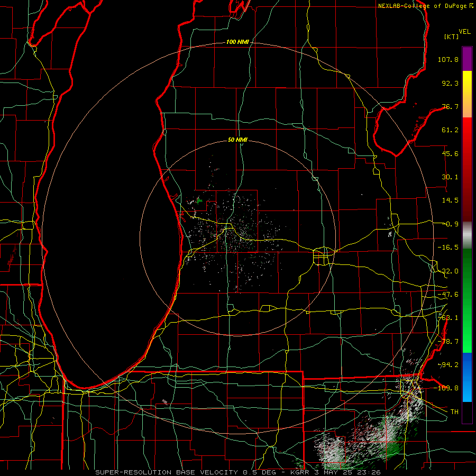This screenshot has width=476, height=476.
Task: Click the 76.7 velocity scale value
Action: (x=450, y=106)
